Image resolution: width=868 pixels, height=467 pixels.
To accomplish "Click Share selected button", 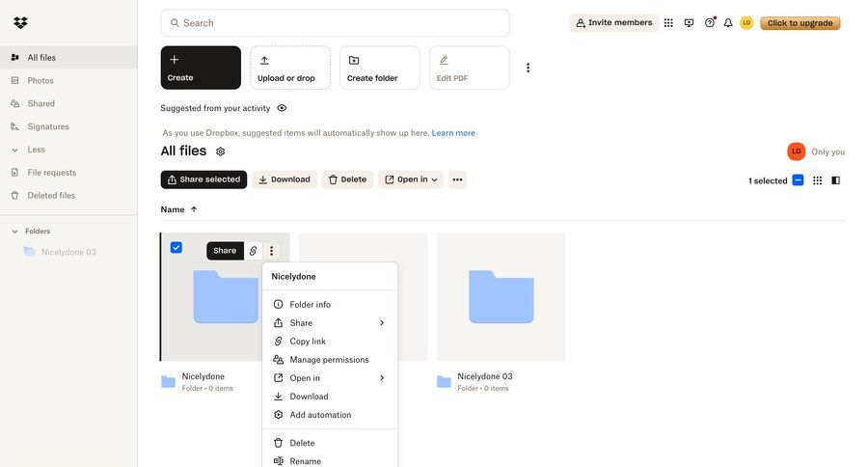I will click(203, 179).
